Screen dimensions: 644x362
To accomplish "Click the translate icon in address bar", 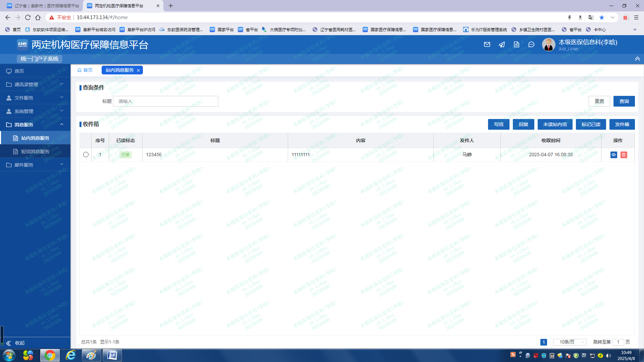I will click(x=591, y=17).
